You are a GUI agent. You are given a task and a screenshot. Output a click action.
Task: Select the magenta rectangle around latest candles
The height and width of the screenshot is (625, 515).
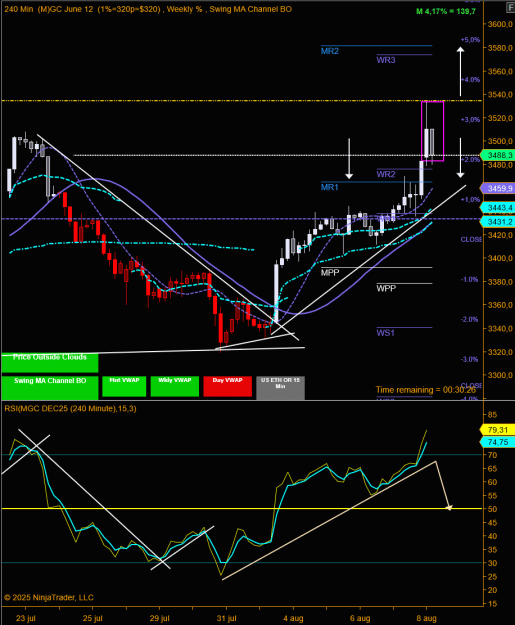click(432, 131)
